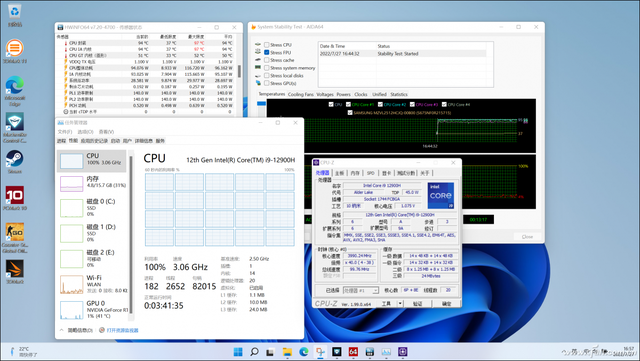This screenshot has height=361, width=640.
Task: Enable the Stress cache checkbox
Action: point(267,60)
